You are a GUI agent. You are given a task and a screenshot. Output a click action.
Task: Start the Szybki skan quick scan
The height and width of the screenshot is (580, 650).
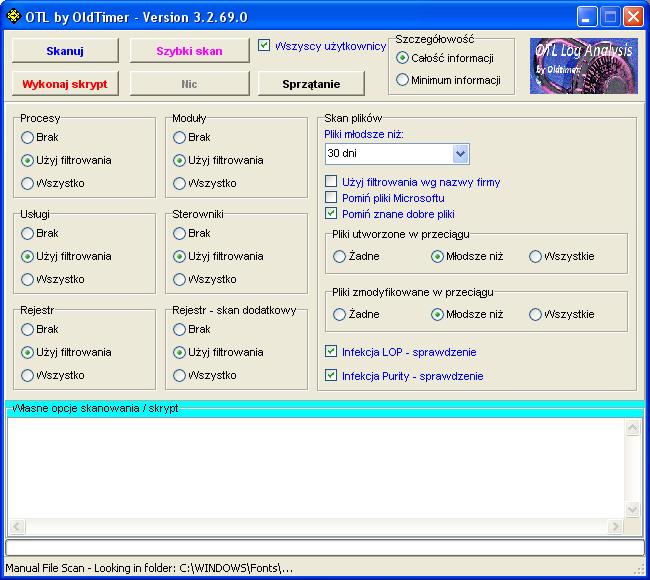pyautogui.click(x=189, y=51)
